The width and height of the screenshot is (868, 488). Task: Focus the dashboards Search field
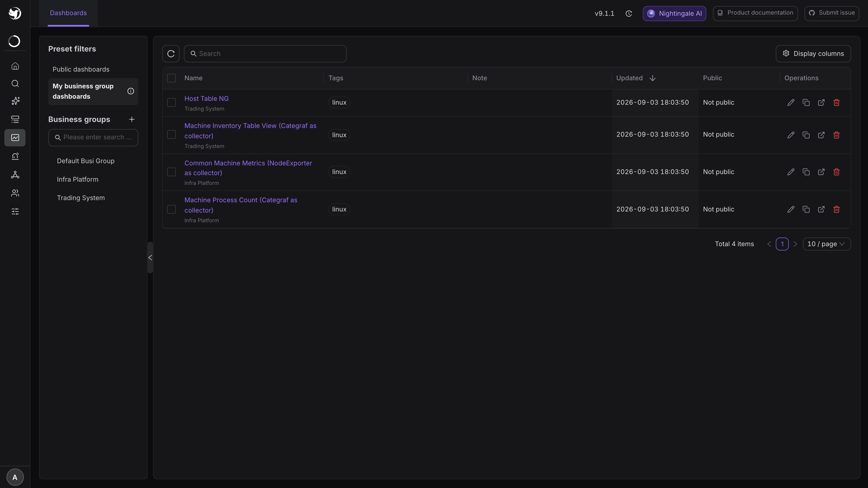click(x=265, y=54)
